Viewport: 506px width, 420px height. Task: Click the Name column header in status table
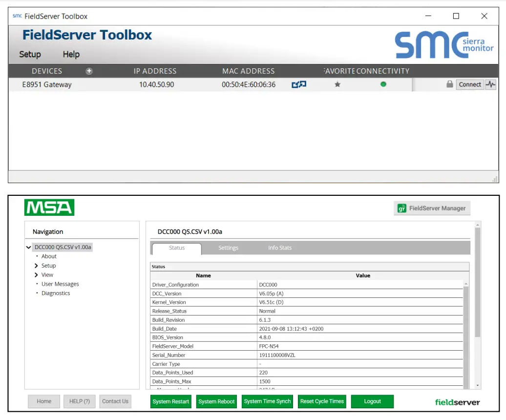click(x=203, y=275)
